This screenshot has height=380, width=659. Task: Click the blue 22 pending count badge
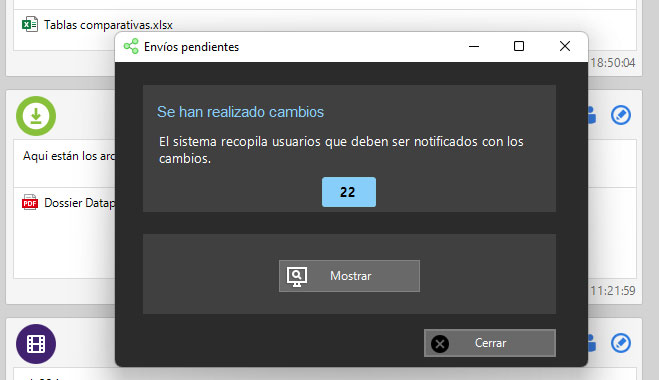point(349,192)
